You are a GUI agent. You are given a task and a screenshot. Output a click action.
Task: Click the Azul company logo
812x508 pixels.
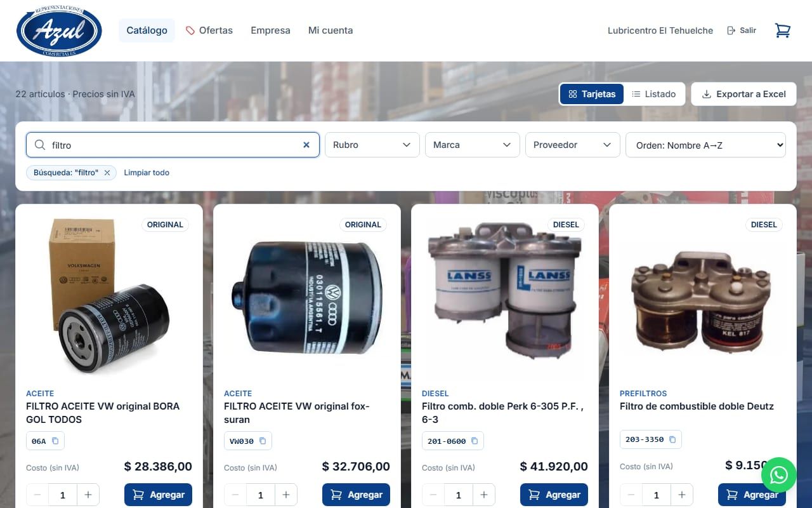(x=59, y=30)
